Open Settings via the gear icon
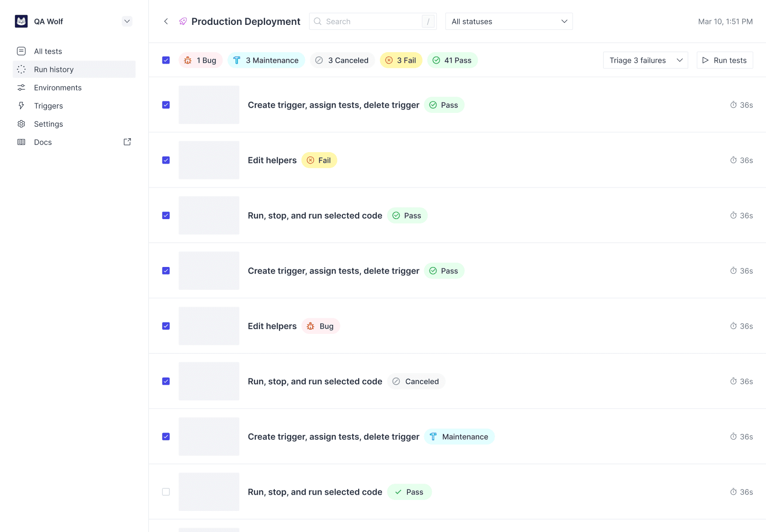Screen dimensions: 766x532 22,124
